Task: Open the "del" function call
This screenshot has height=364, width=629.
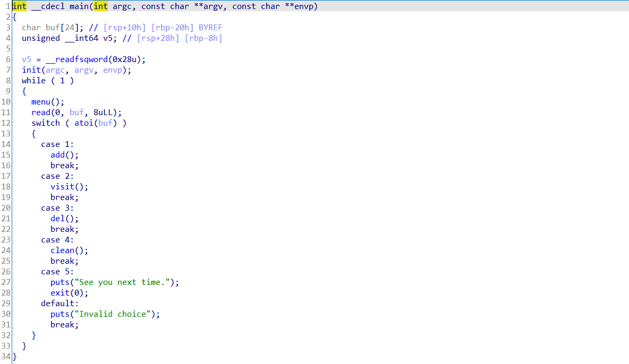Action: pyautogui.click(x=57, y=219)
